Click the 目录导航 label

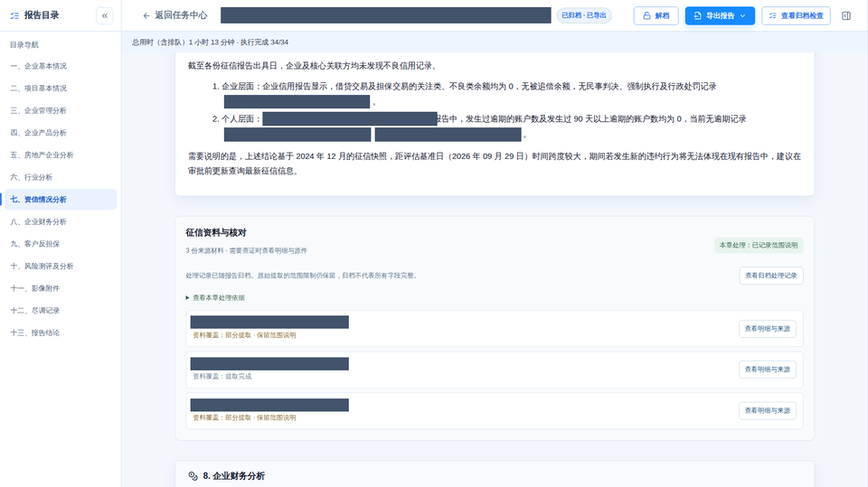pos(24,45)
